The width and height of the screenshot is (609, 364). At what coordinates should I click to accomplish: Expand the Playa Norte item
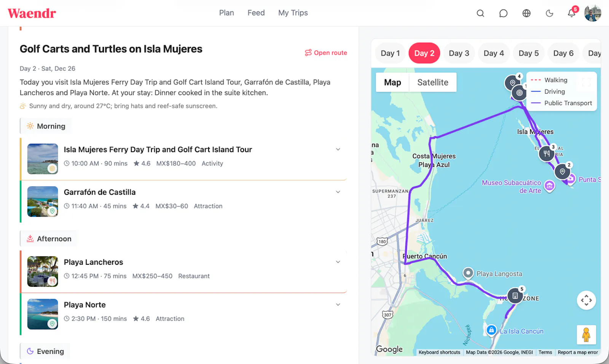[338, 305]
